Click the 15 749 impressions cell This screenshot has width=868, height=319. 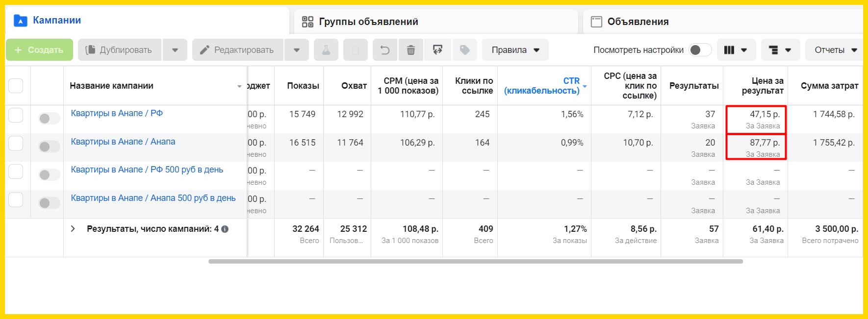point(302,114)
